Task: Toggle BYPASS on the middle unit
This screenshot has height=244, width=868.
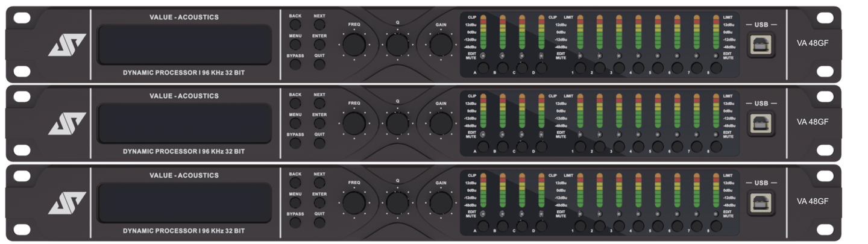Action: pos(295,143)
